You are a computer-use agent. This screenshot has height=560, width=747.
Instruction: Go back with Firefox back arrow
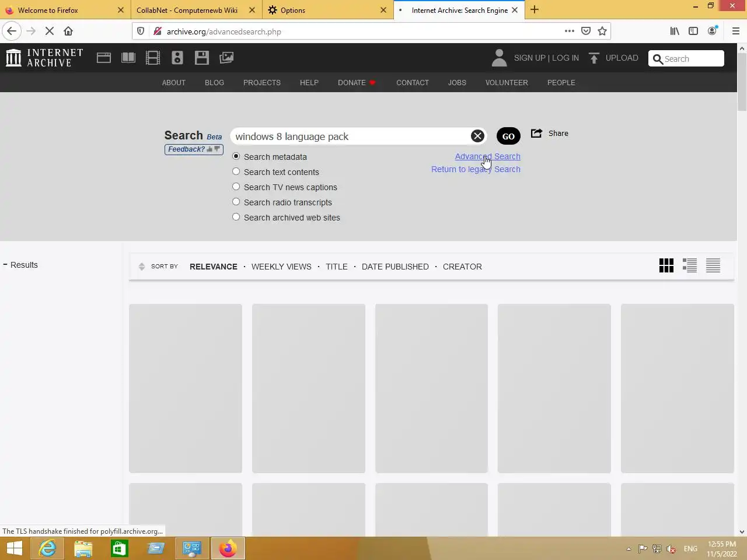[x=12, y=31]
